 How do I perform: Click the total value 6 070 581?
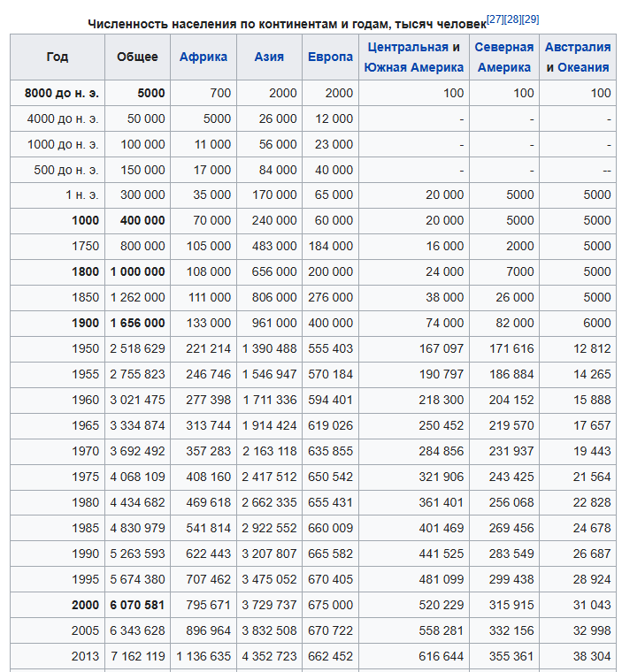click(137, 605)
